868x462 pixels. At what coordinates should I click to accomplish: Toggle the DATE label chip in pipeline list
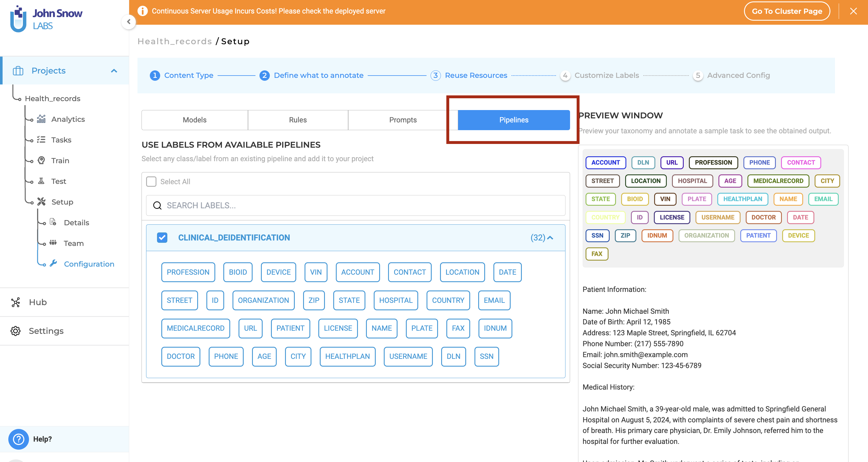tap(507, 272)
